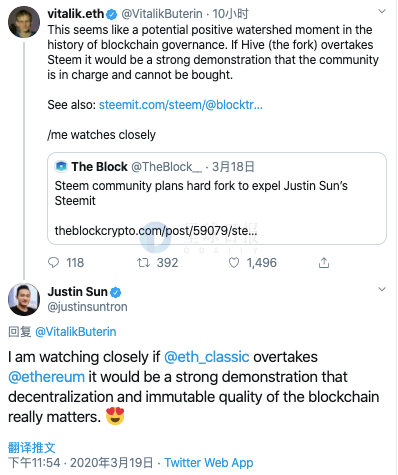This screenshot has width=398, height=475.
Task: Open the steemit.com/steem/@blocktr link
Action: (x=181, y=105)
